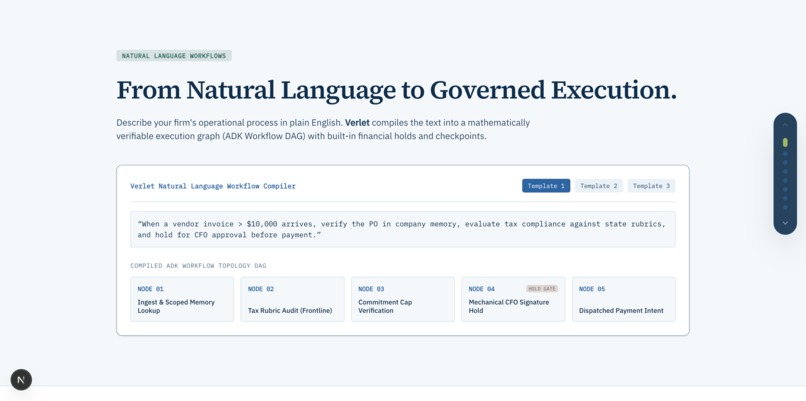The width and height of the screenshot is (806, 401).
Task: Click the HOLD GATE badge on Node 04
Action: click(542, 289)
